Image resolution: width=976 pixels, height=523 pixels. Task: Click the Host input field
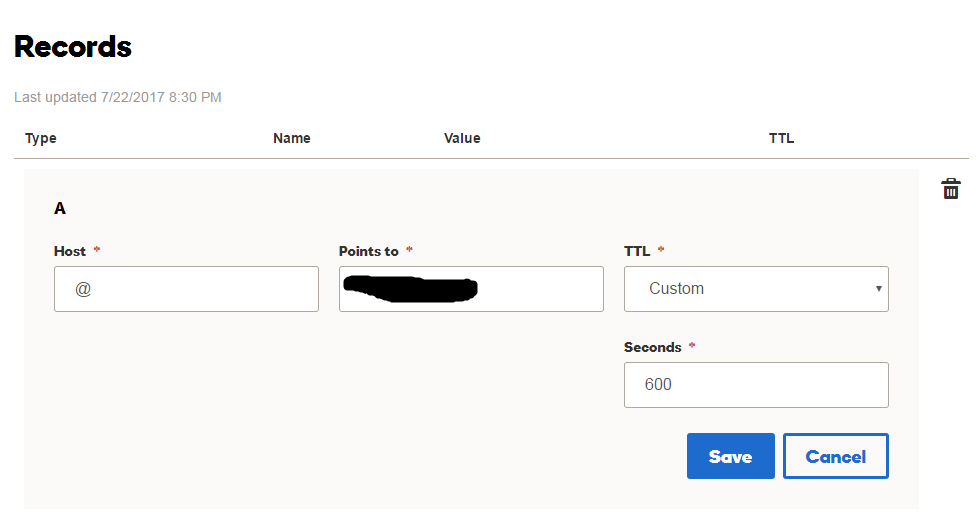click(186, 289)
